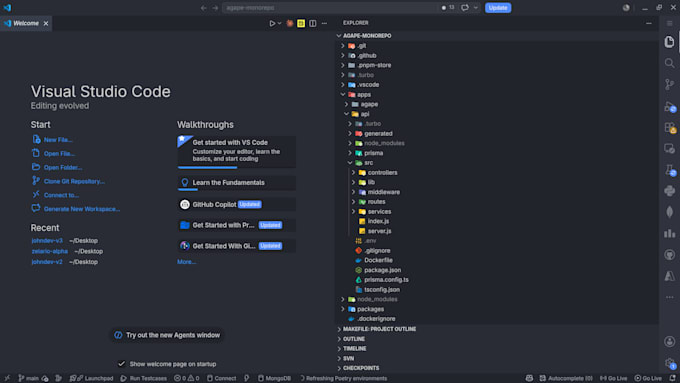Toggle Show welcome page on startup checkbox
Image resolution: width=680 pixels, height=383 pixels.
[x=121, y=364]
